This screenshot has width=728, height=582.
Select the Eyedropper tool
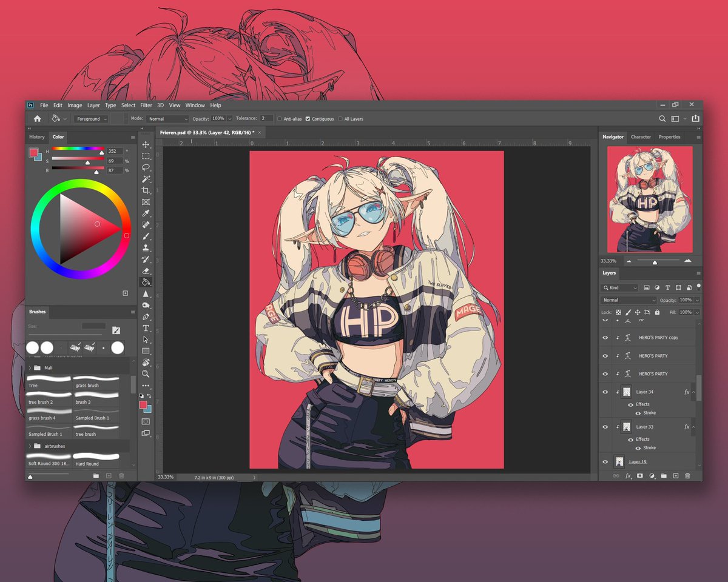pos(146,213)
